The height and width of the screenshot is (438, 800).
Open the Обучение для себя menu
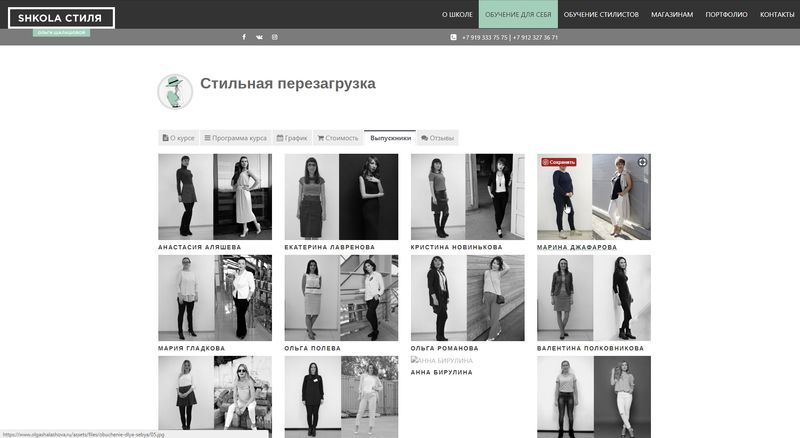coord(518,14)
